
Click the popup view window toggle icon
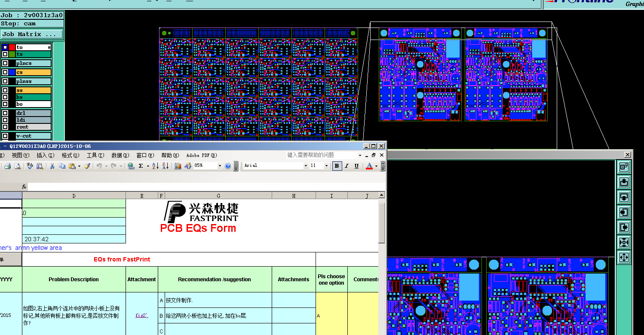624,166
